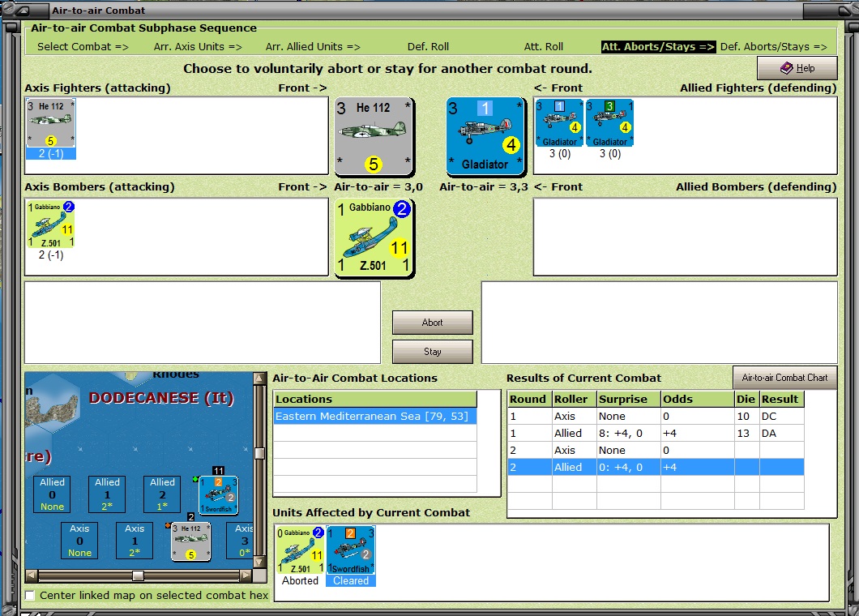Click the Odds column header
859x616 pixels.
tap(698, 399)
